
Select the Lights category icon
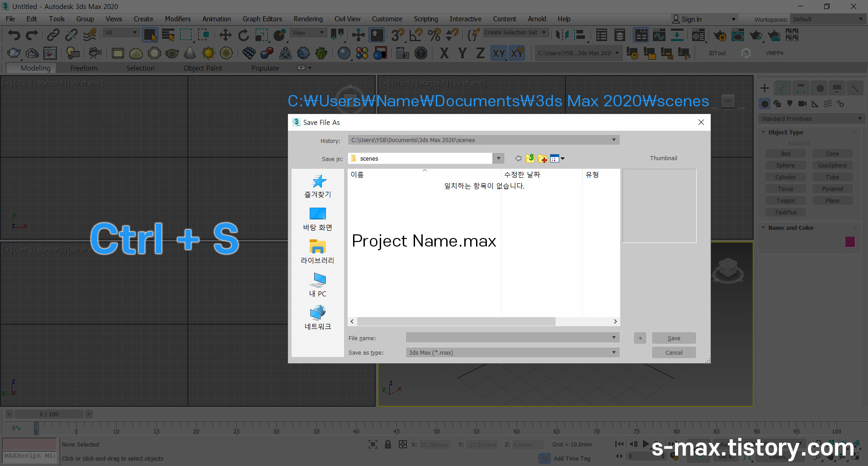point(790,104)
